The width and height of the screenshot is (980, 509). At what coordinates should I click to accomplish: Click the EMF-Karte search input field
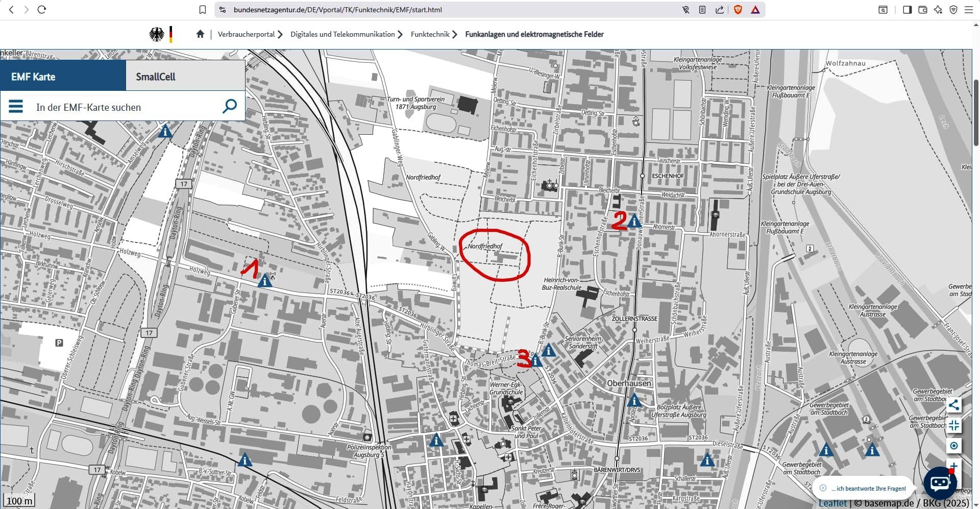122,107
